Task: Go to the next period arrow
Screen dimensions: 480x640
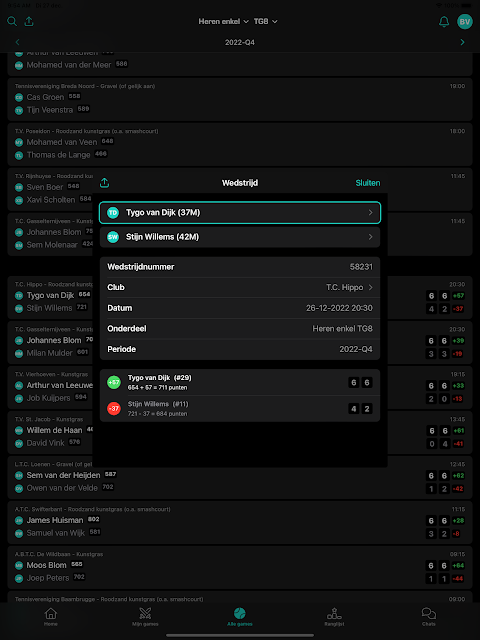Action: (462, 42)
